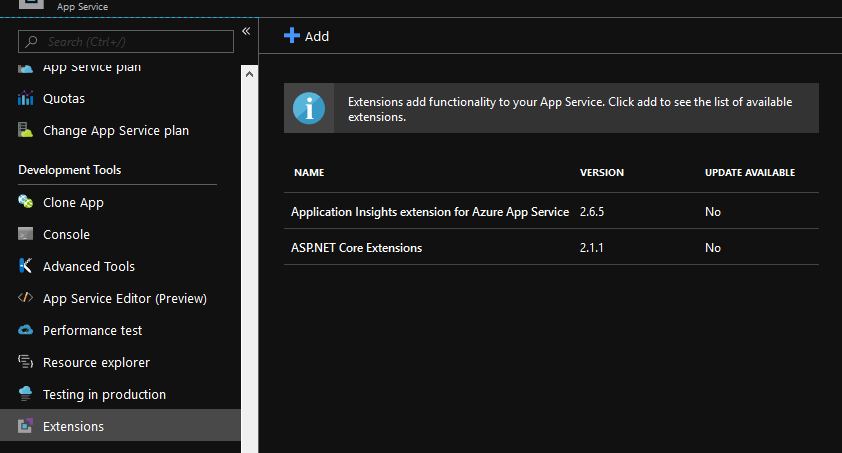Click the scrollbar up arrow
Screen dimensions: 842x453
249,74
